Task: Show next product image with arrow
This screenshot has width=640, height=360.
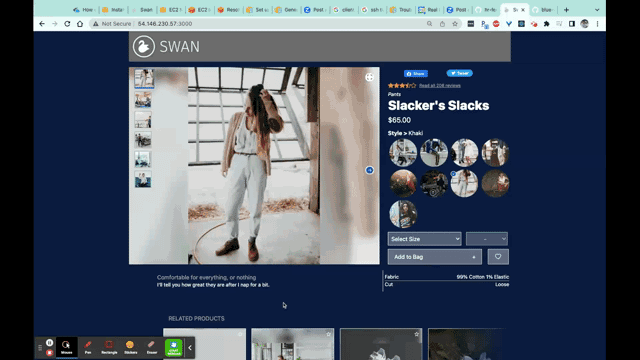Action: 369,170
